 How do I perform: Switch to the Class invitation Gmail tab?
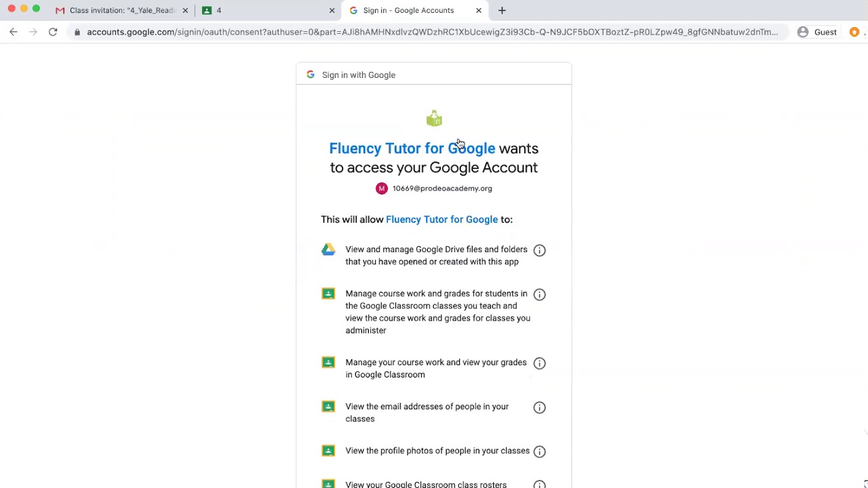119,10
